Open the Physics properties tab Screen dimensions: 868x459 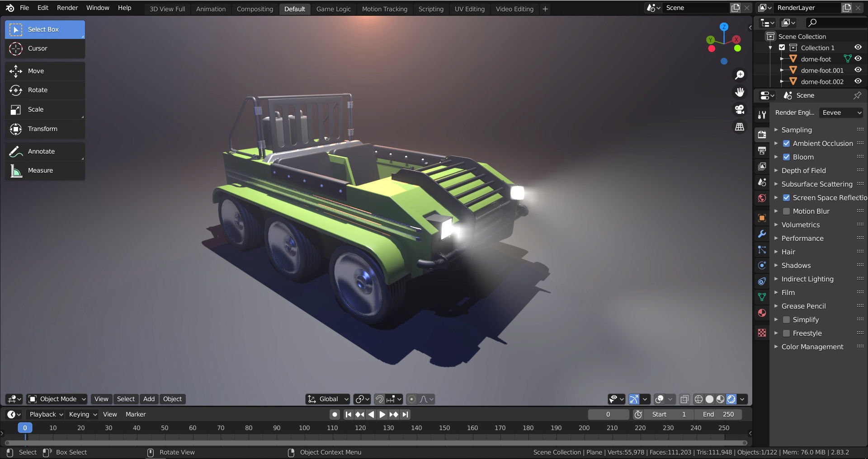(762, 265)
